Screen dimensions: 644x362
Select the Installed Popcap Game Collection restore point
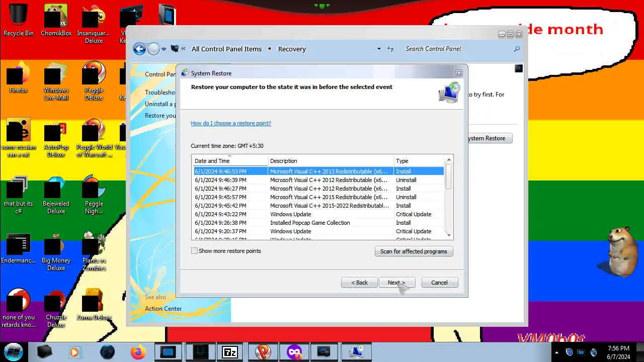click(318, 223)
